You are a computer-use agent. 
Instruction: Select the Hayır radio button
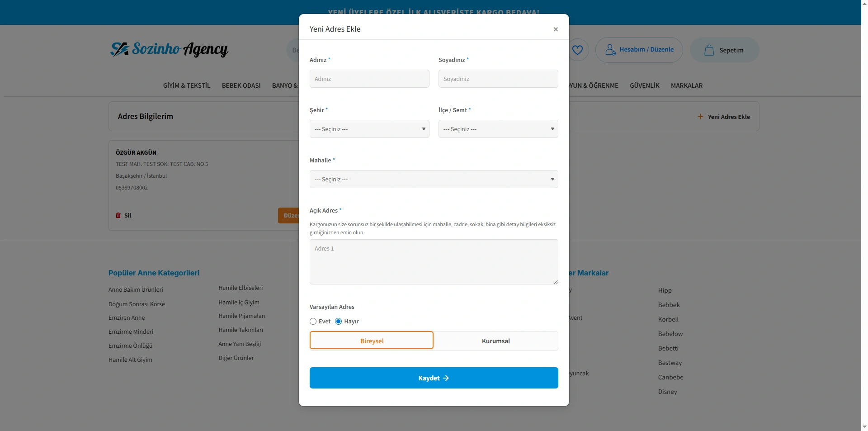coord(338,322)
